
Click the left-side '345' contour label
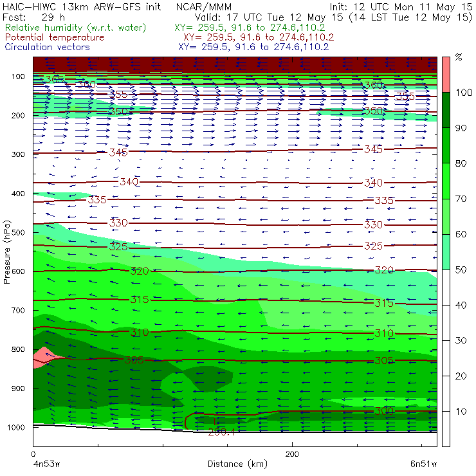(x=118, y=152)
